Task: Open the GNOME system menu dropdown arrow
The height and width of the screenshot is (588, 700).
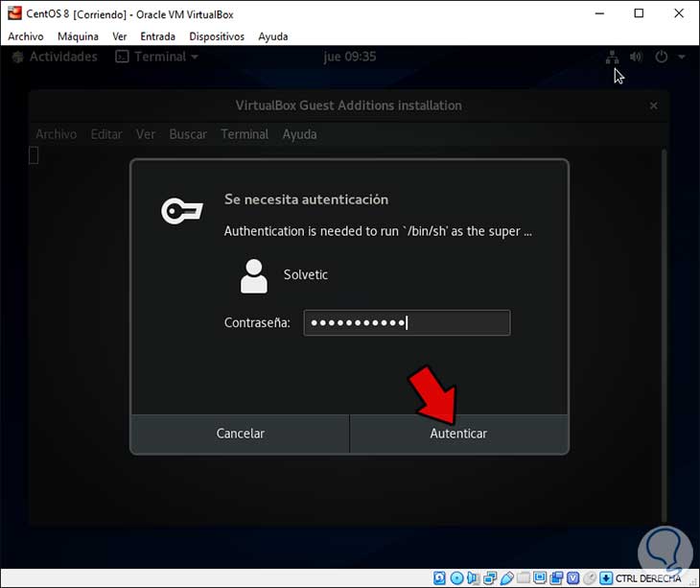Action: point(681,57)
